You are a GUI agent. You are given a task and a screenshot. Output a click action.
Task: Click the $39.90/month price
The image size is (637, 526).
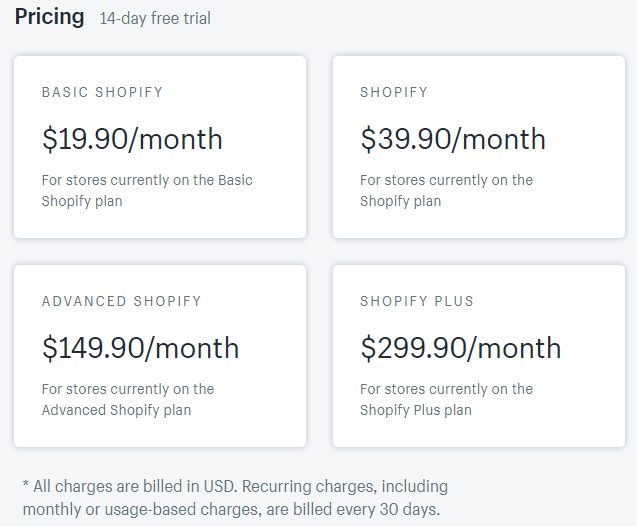453,139
